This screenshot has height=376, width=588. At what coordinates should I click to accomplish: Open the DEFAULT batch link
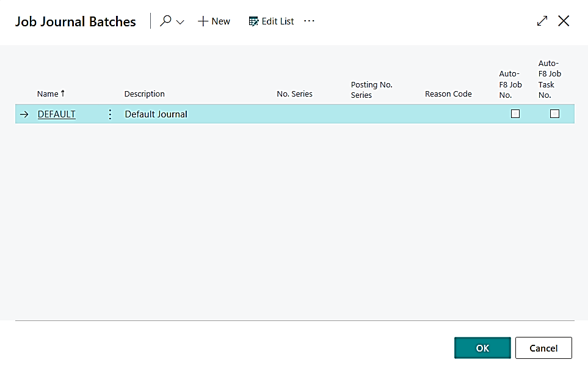[57, 114]
